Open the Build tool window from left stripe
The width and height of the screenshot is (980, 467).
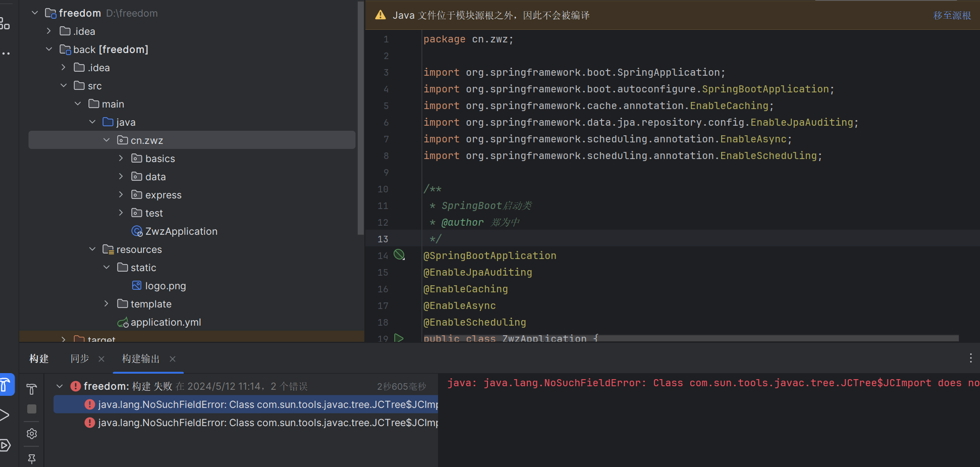click(x=5, y=386)
